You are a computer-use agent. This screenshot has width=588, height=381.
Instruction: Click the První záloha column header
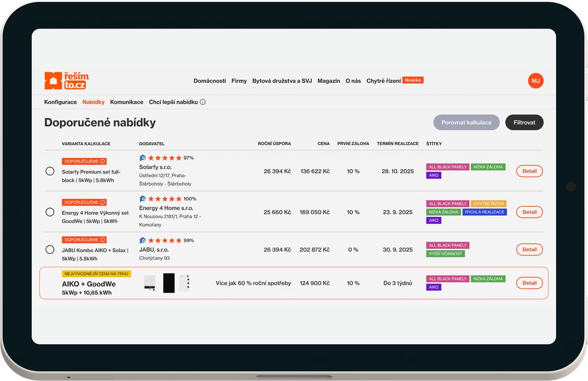353,144
